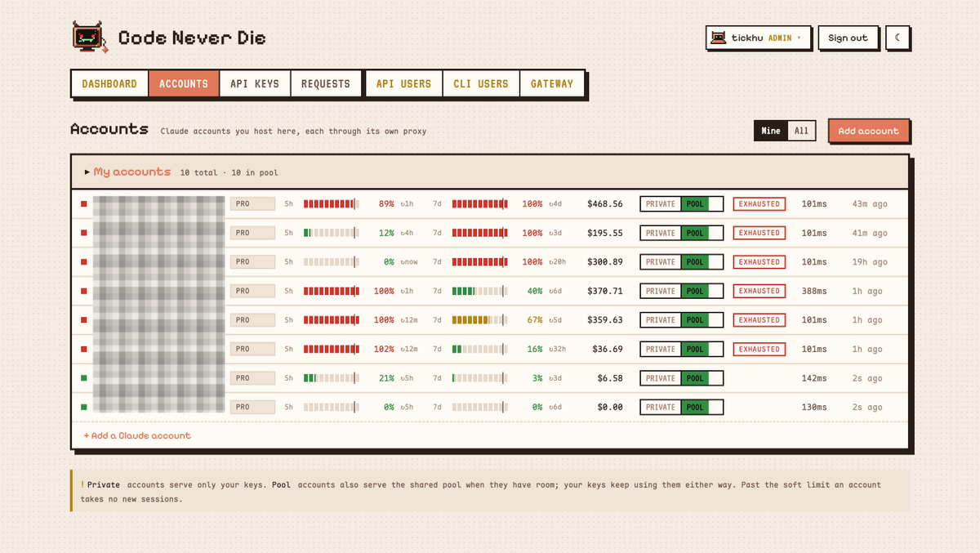Click the orange Add account button
This screenshot has height=553, width=980.
coord(868,131)
